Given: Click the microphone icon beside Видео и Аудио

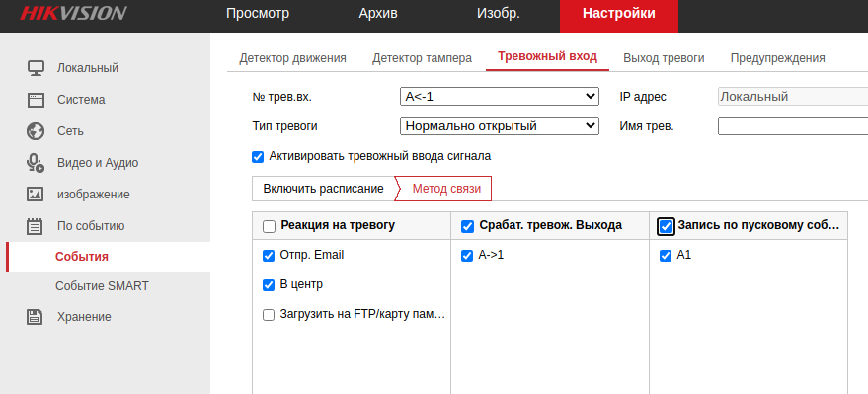Looking at the screenshot, I should tap(36, 163).
